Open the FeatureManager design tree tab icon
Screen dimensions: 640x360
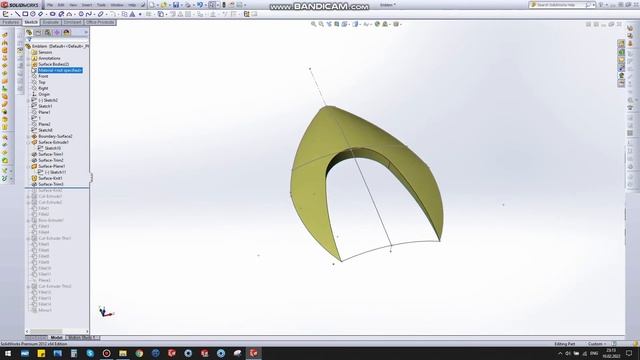(x=29, y=33)
